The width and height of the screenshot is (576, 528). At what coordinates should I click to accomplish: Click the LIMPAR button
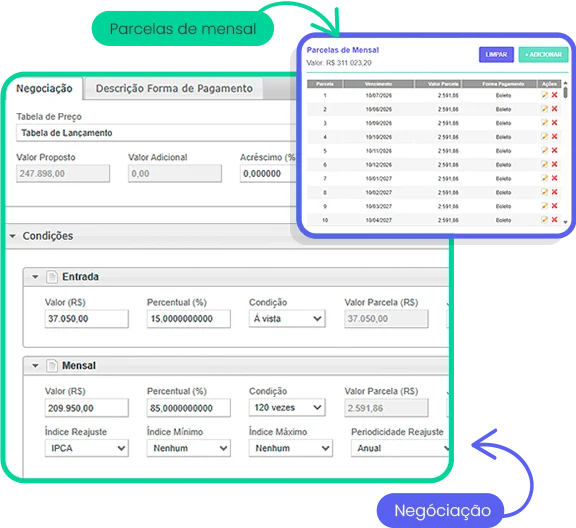pyautogui.click(x=496, y=55)
